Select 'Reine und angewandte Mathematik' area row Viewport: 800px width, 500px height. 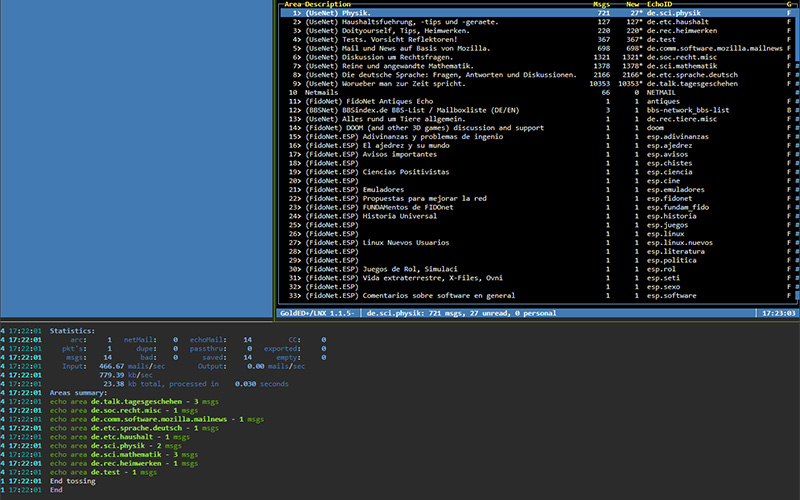click(x=538, y=66)
